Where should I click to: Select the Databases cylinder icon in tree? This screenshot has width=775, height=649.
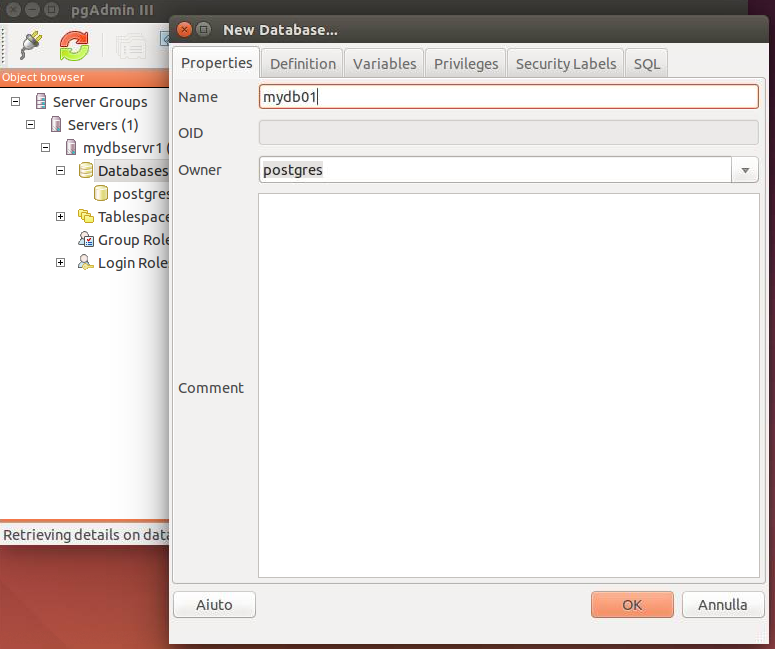(86, 171)
